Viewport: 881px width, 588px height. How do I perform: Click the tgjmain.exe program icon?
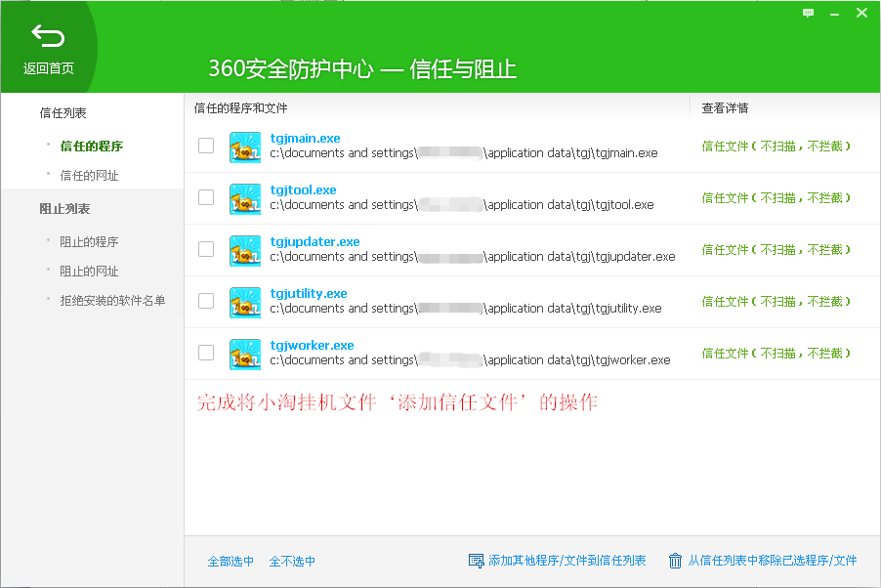coord(245,147)
